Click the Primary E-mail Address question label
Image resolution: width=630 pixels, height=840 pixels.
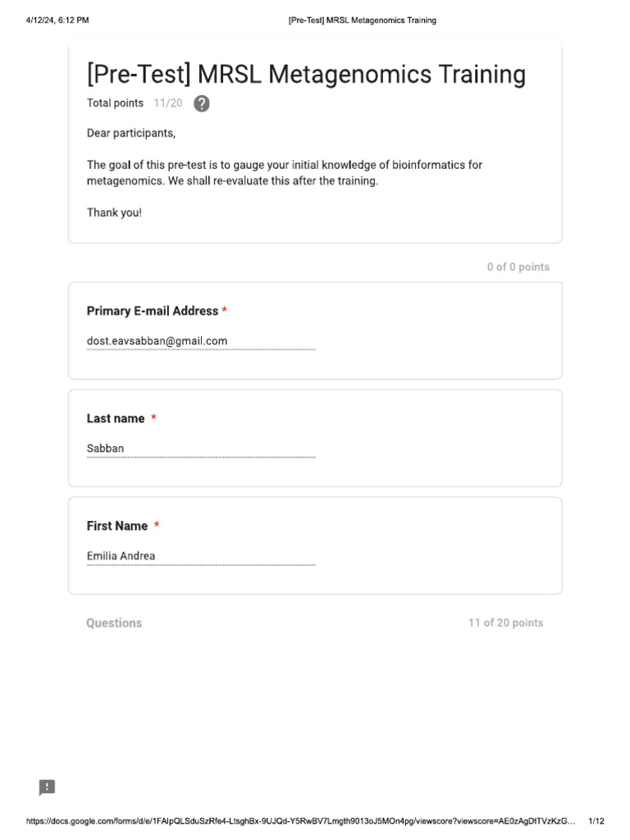(x=153, y=311)
